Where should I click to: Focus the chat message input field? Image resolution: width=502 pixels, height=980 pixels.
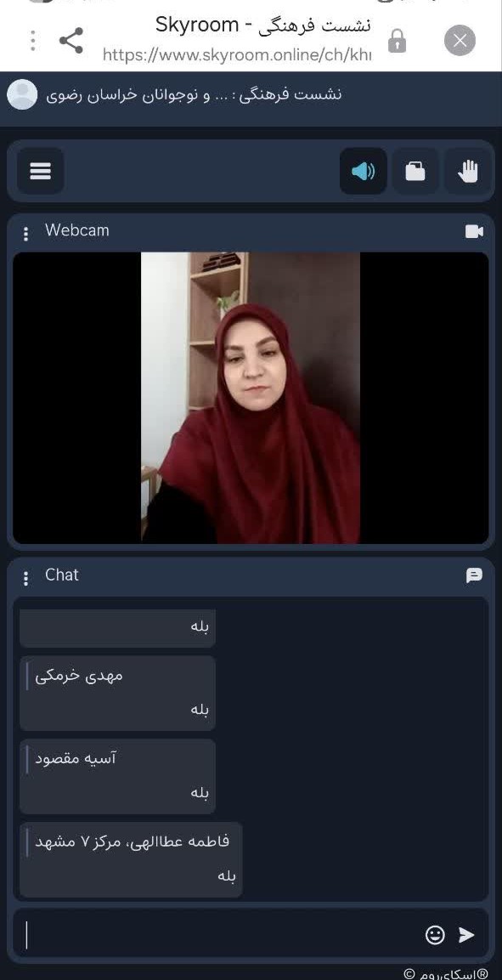218,934
